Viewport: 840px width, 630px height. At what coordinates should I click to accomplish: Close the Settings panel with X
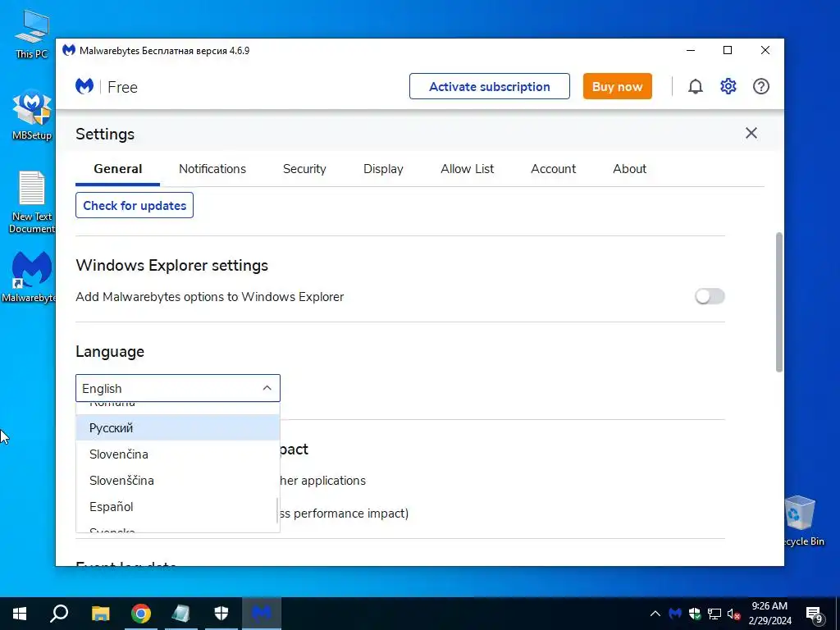[x=751, y=133]
